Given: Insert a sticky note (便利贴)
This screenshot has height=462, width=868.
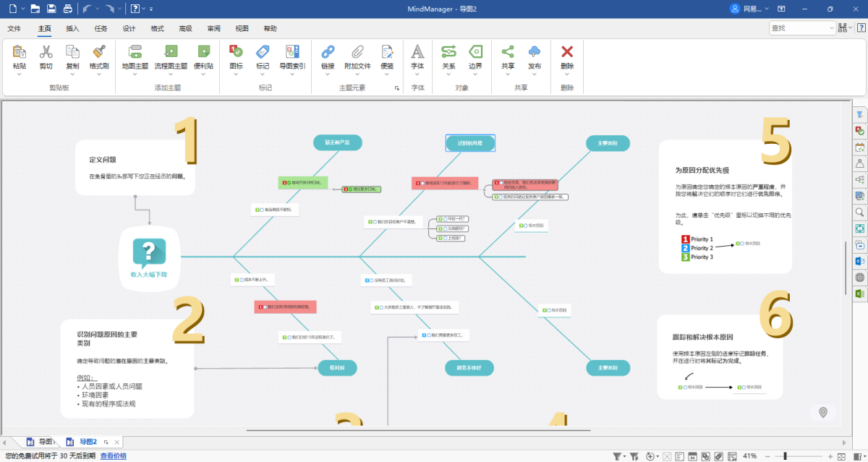Looking at the screenshot, I should [x=204, y=51].
